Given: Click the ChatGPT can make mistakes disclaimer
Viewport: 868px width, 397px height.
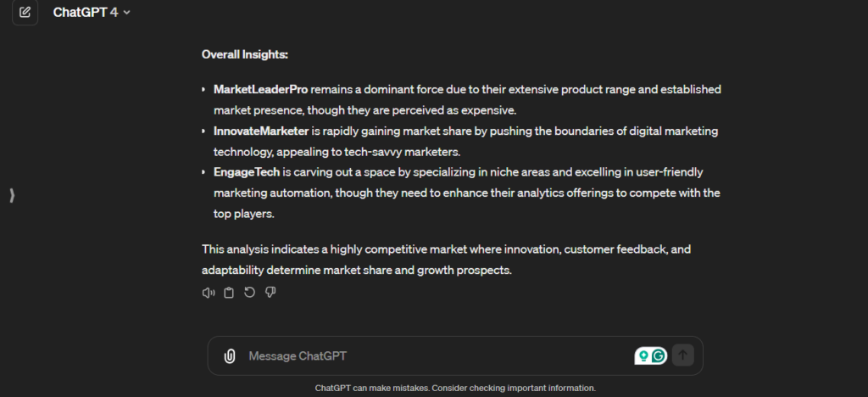Looking at the screenshot, I should [x=455, y=388].
